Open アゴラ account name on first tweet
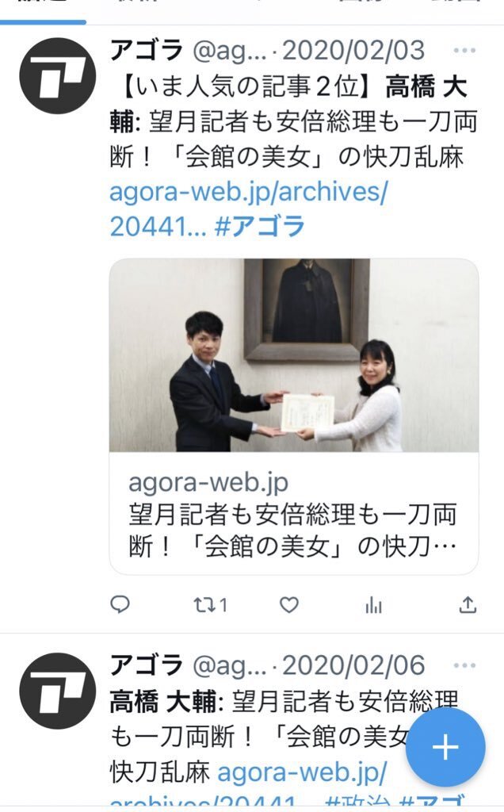This screenshot has width=504, height=812. click(x=147, y=51)
